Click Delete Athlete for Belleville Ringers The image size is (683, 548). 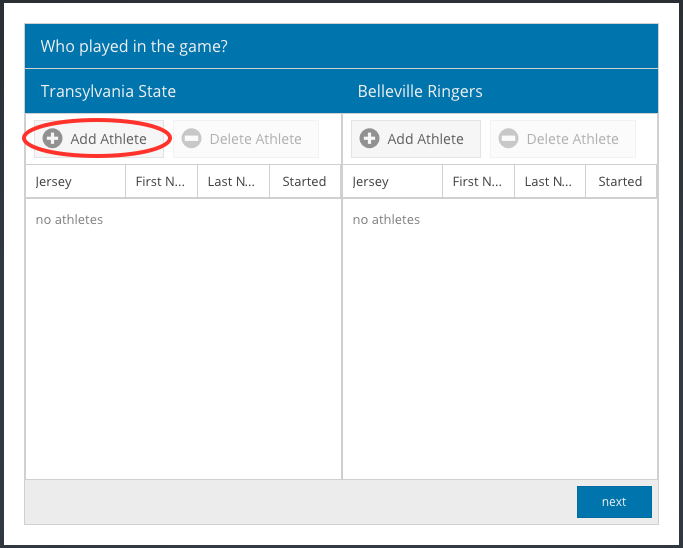pos(563,139)
